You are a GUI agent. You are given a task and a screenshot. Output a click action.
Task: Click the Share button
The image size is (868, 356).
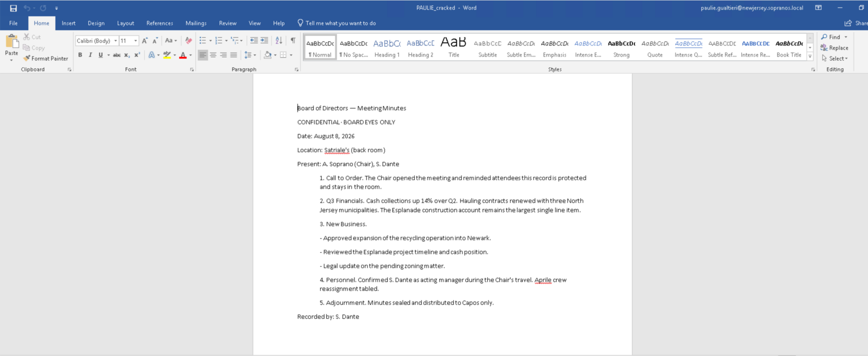pos(856,23)
